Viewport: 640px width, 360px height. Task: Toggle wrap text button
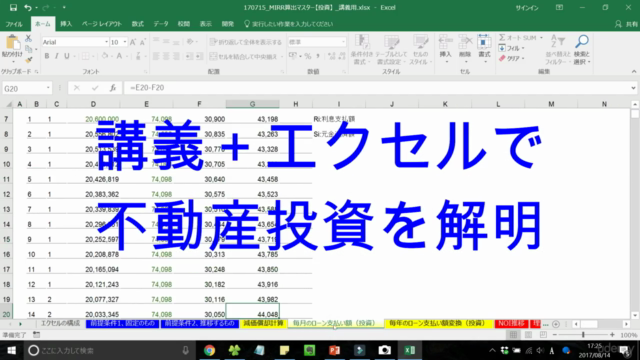click(246, 42)
